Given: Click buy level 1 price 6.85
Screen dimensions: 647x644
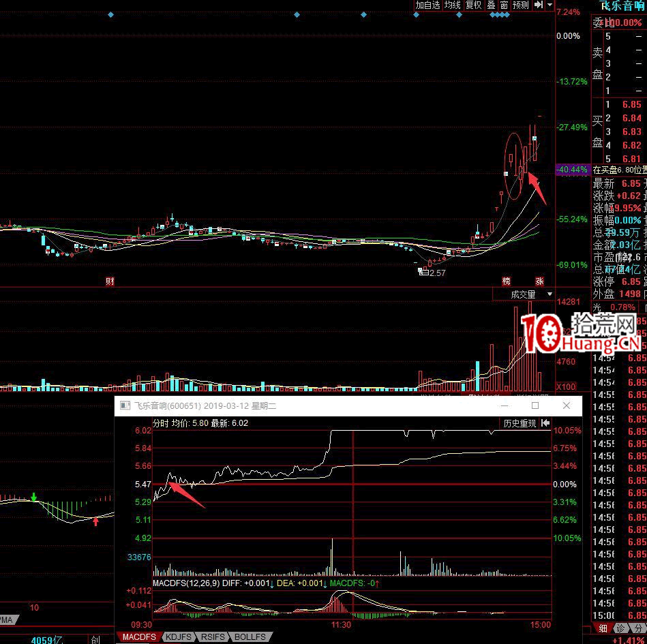Looking at the screenshot, I should [632, 104].
